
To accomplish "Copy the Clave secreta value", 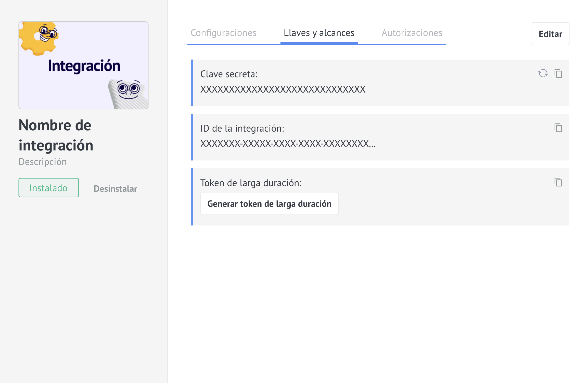I will point(558,73).
